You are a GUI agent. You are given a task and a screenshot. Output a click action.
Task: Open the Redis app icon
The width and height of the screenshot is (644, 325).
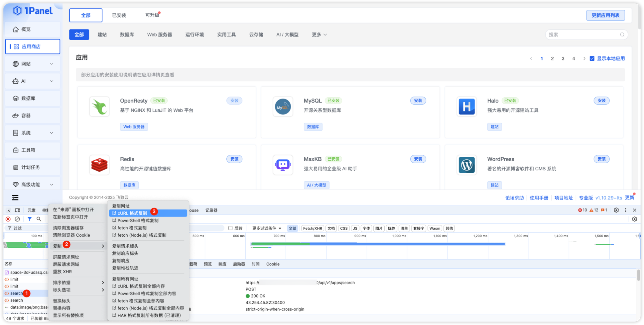point(99,165)
